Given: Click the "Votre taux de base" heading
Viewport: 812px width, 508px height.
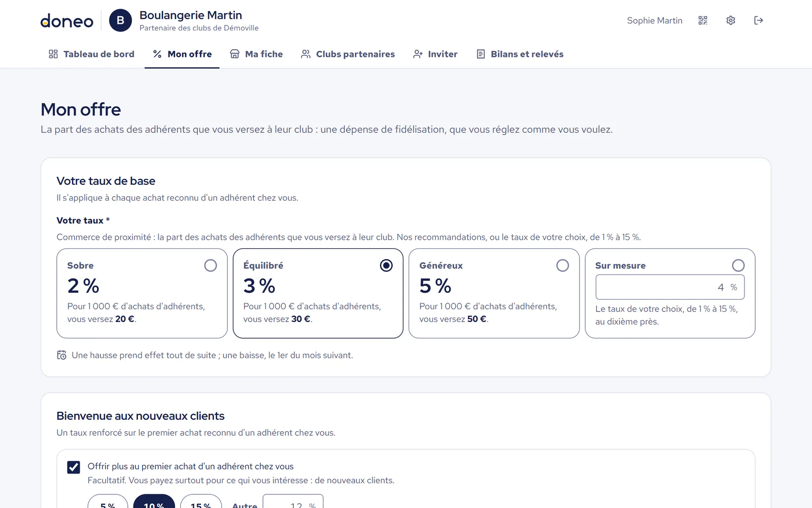Looking at the screenshot, I should point(106,181).
